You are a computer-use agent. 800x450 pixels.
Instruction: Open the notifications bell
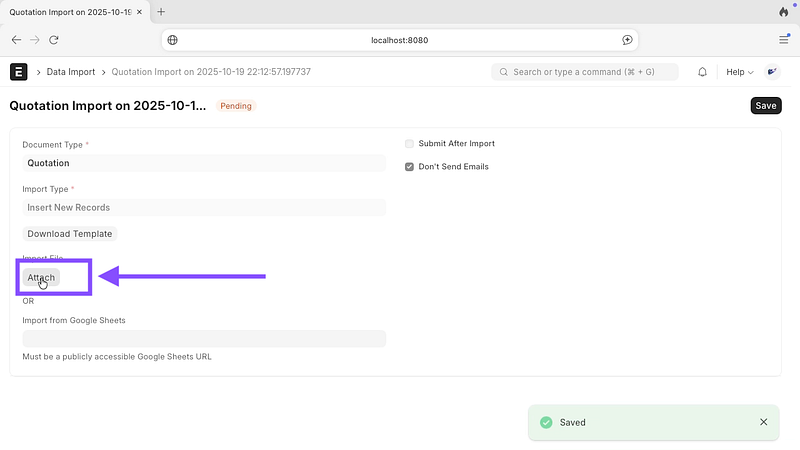click(702, 72)
